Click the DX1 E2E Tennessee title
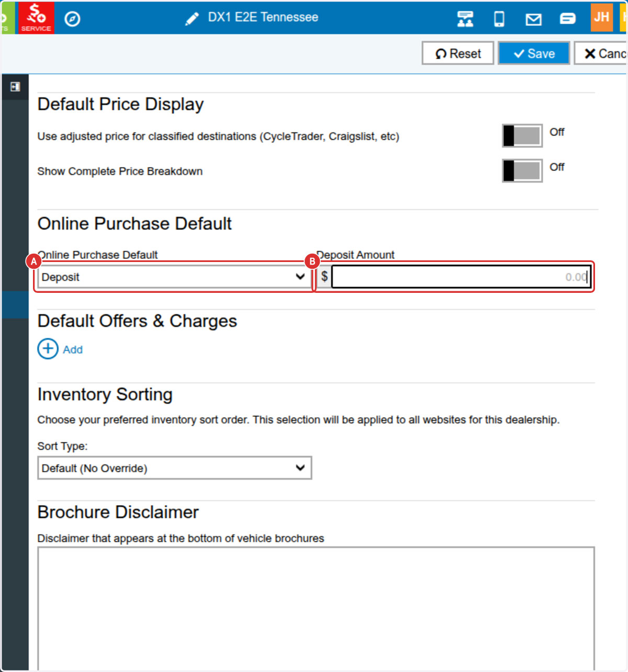Image resolution: width=628 pixels, height=672 pixels. pos(263,17)
